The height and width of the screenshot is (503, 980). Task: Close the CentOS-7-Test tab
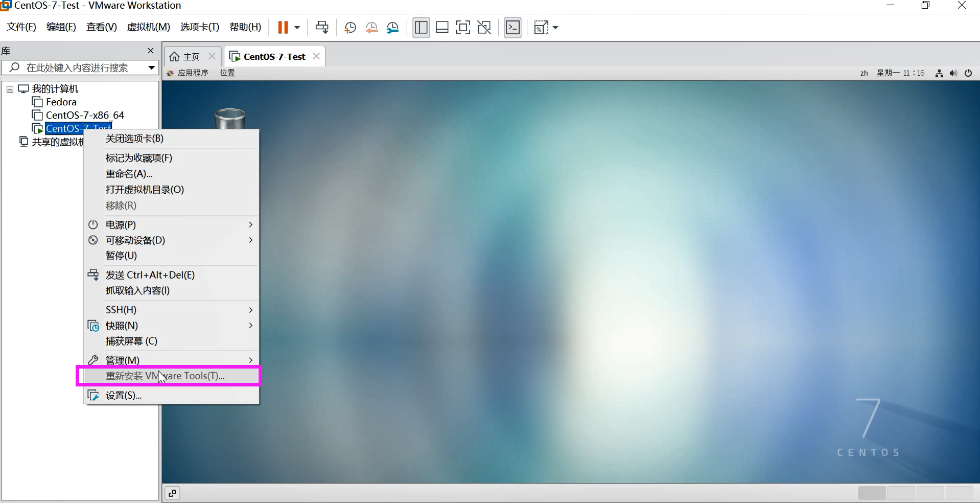[316, 56]
